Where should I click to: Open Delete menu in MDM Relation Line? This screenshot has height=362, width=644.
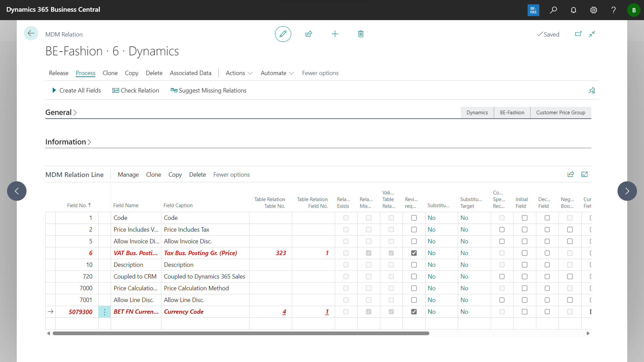click(x=198, y=175)
